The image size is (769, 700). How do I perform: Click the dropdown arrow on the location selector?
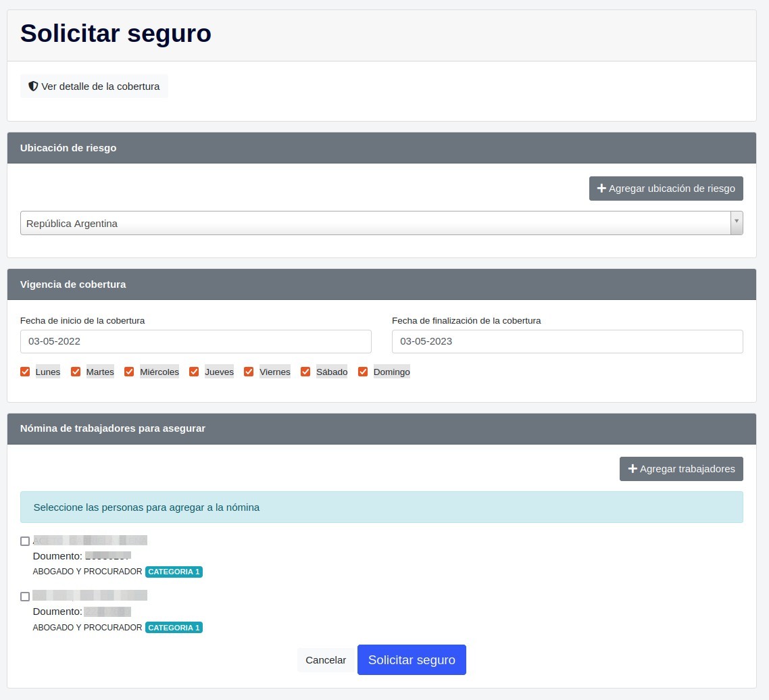tap(737, 223)
